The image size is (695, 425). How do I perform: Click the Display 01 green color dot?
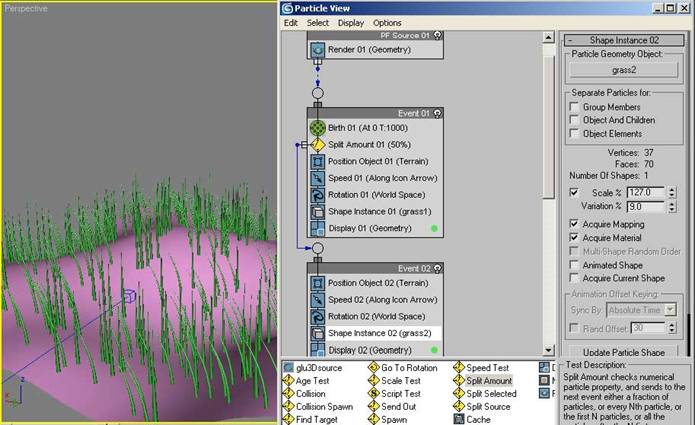436,229
